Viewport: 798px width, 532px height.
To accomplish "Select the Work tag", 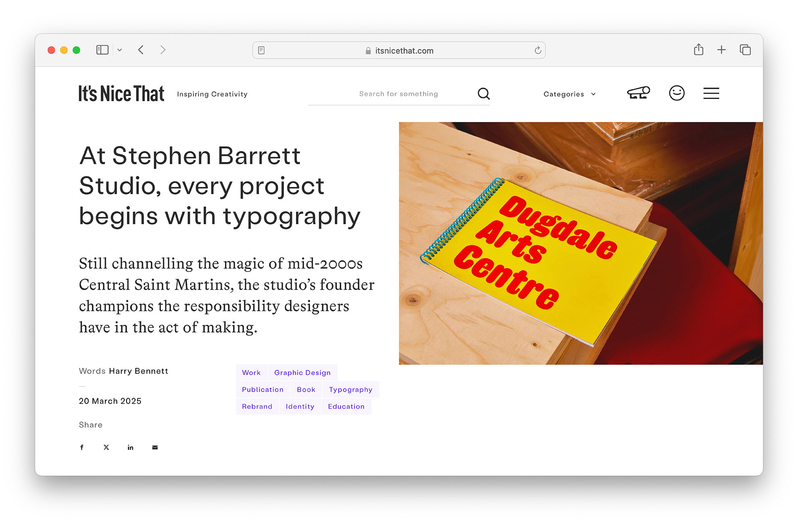I will (251, 372).
